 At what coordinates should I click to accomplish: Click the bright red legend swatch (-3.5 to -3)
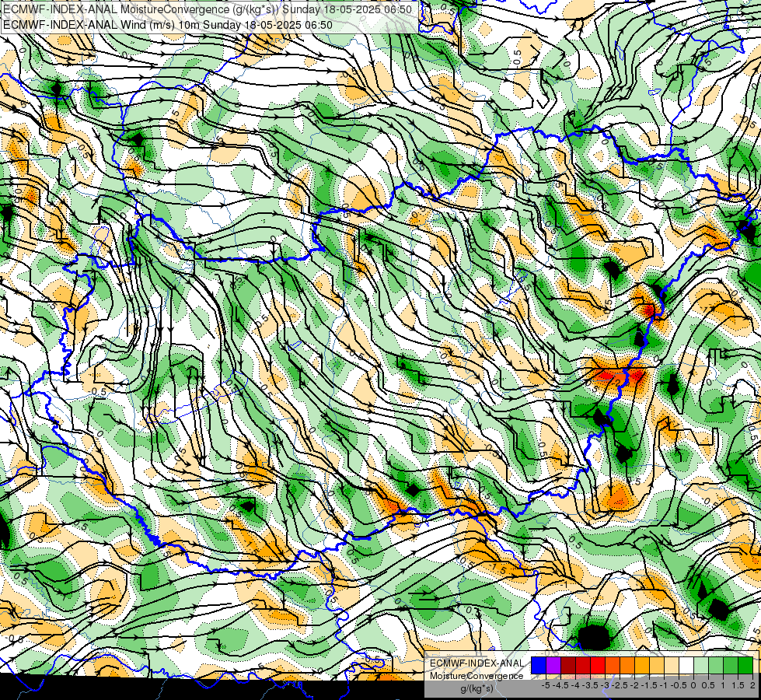598,665
